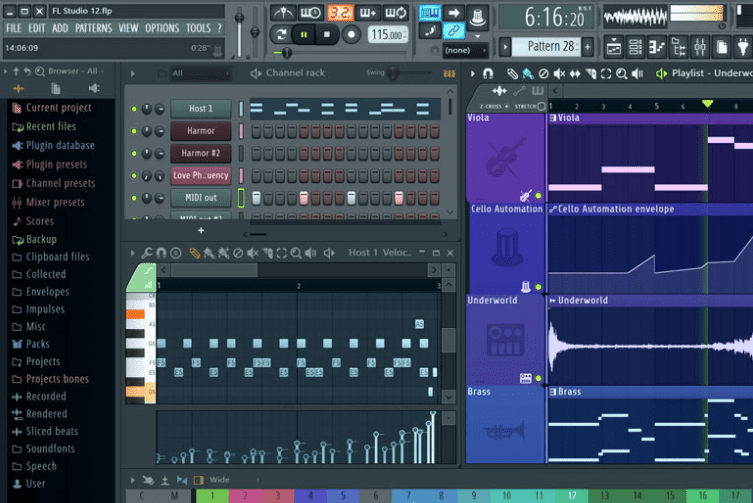This screenshot has height=503, width=753.
Task: Mute the Harmor #2 channel green LED
Action: 134,154
